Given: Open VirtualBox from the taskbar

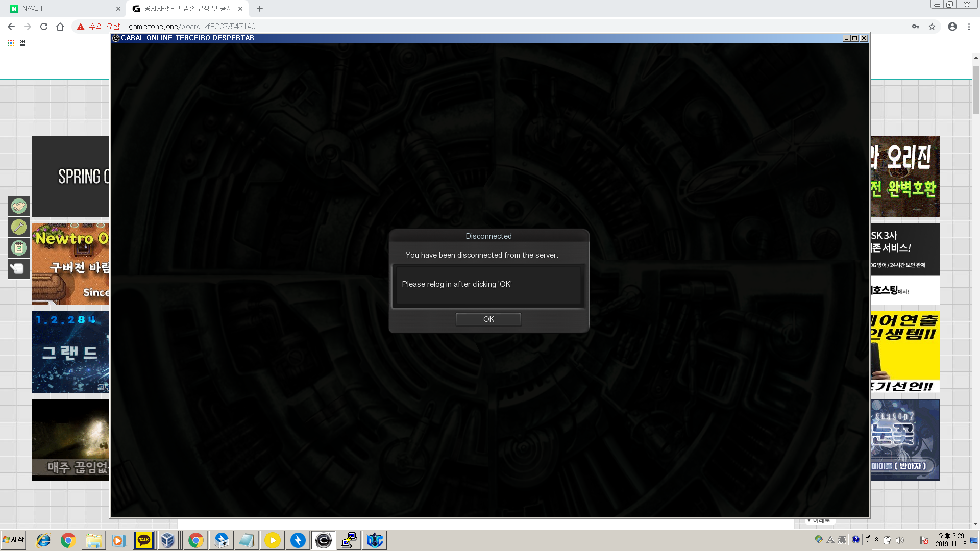Looking at the screenshot, I should click(168, 540).
